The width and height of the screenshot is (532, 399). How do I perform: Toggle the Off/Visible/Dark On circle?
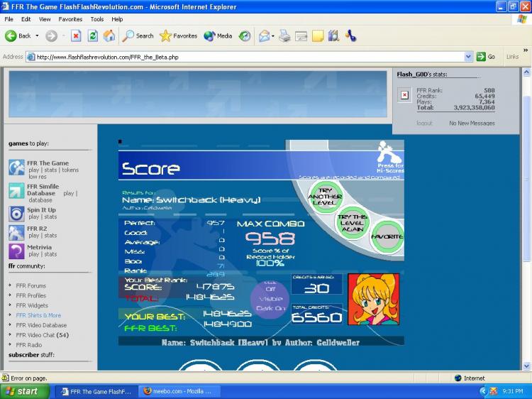(270, 299)
